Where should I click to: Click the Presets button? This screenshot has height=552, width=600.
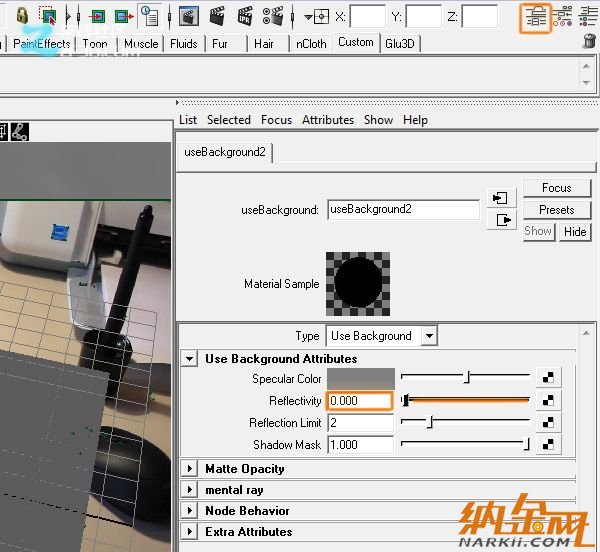(556, 210)
